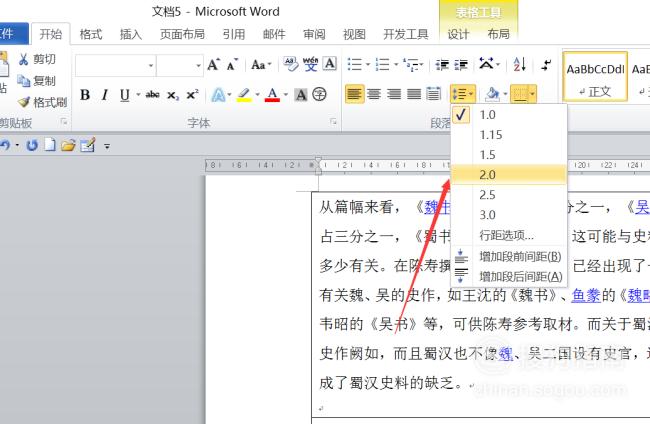Justify the paragraph text

(x=414, y=94)
